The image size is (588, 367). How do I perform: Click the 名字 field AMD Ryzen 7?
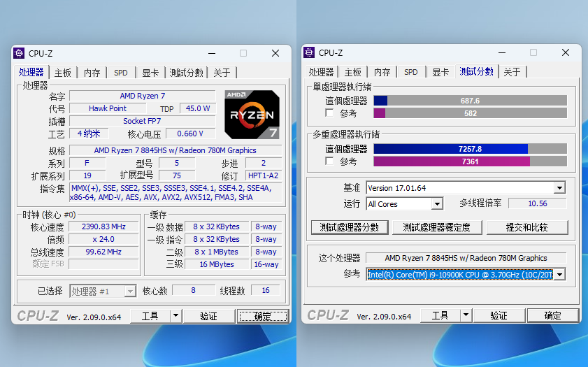pos(143,96)
